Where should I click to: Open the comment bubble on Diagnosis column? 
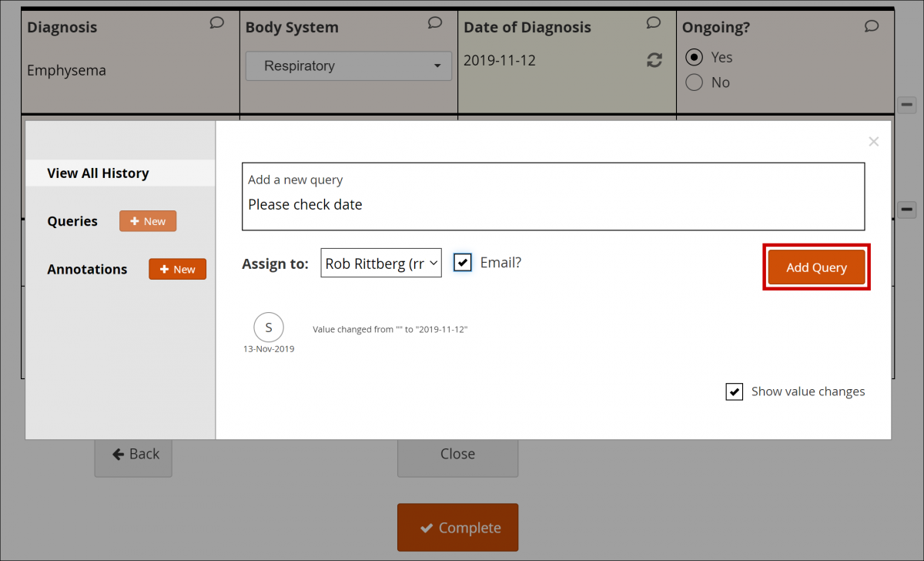pos(216,23)
